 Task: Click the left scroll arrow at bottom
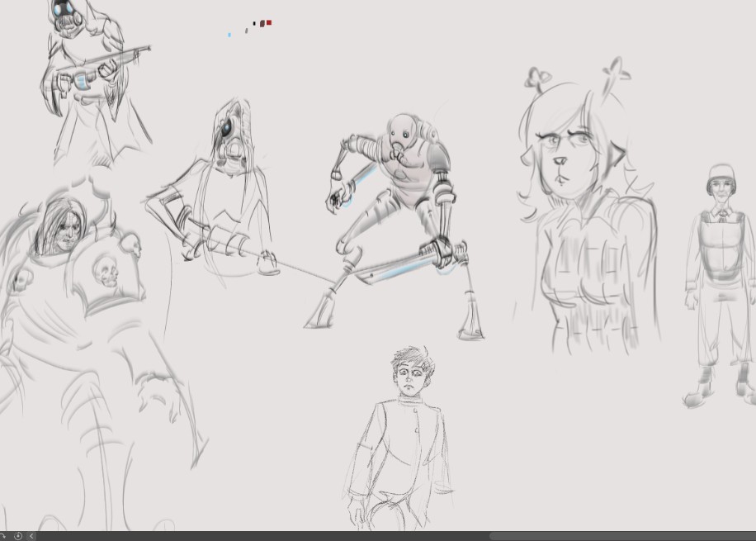[x=31, y=536]
